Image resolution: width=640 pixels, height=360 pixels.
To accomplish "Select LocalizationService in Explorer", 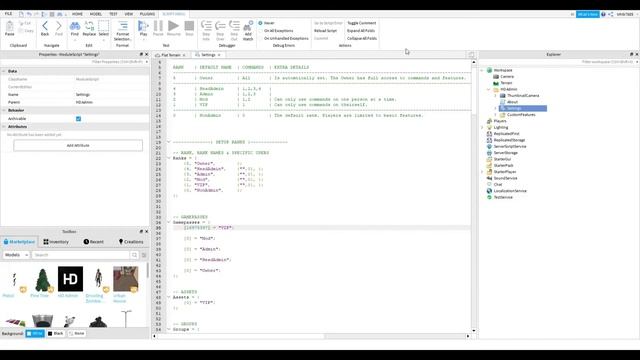I will (x=510, y=191).
